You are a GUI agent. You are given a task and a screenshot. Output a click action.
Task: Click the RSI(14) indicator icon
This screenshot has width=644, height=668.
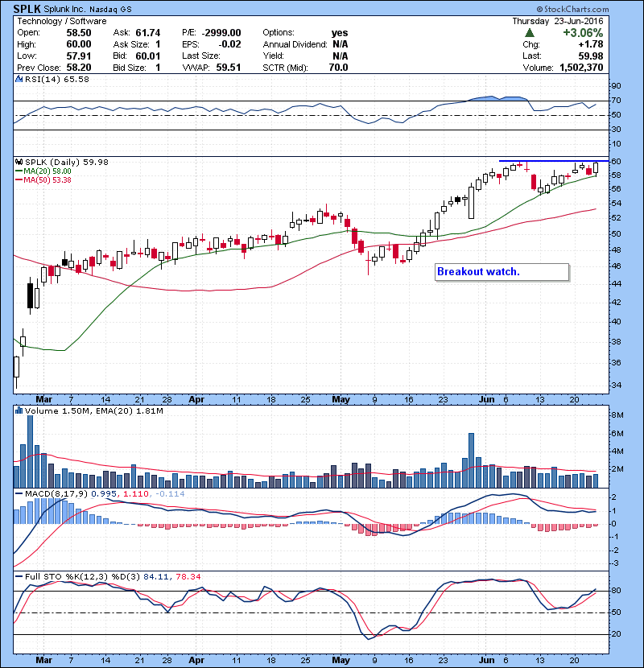pos(19,79)
